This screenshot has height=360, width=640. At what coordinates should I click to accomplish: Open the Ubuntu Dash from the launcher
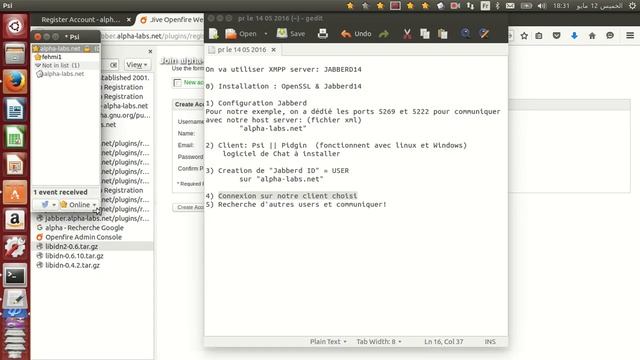[x=15, y=26]
